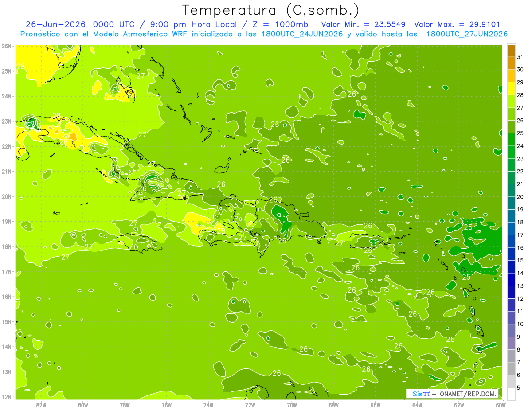
Task: Click the '80W' longitude axis label
Action: pos(82,405)
